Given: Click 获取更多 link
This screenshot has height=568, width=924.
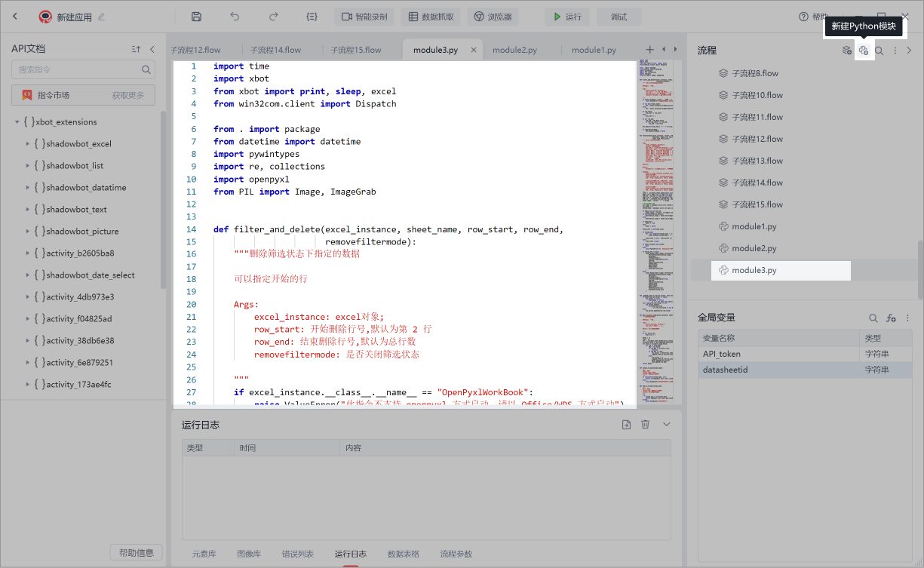Looking at the screenshot, I should point(130,95).
